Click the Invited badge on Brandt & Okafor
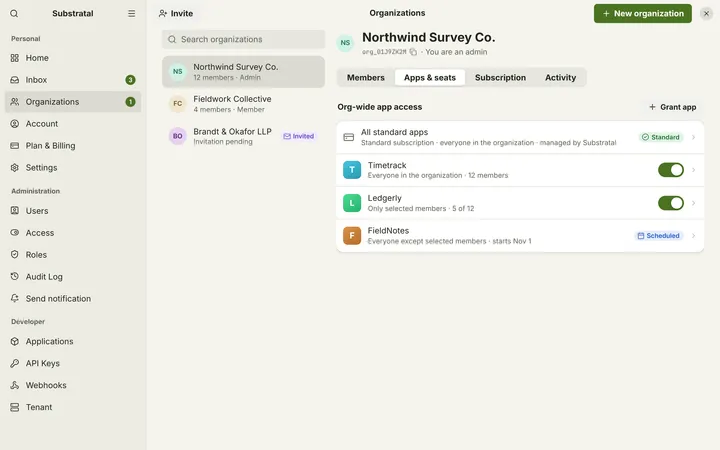Viewport: 720px width, 450px height. (298, 136)
